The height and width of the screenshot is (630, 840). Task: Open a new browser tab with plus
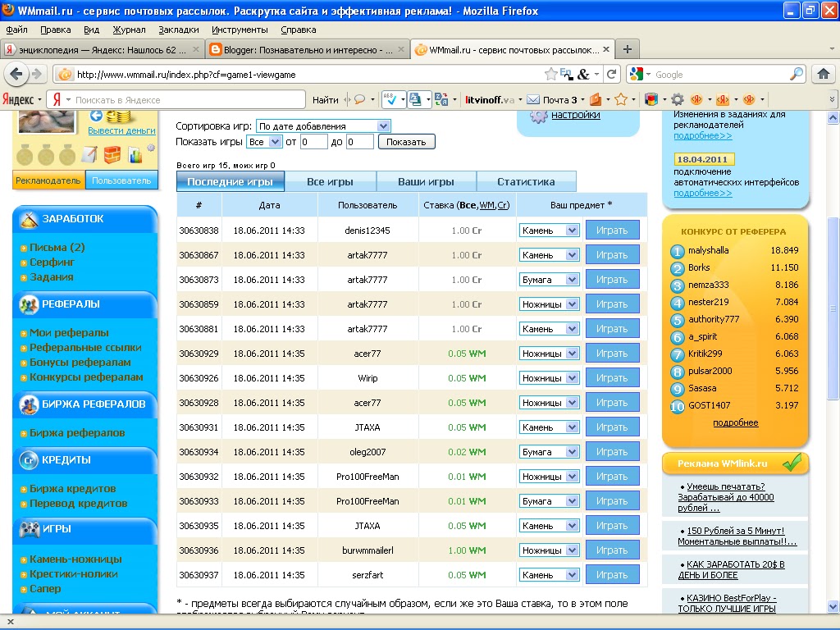click(628, 49)
